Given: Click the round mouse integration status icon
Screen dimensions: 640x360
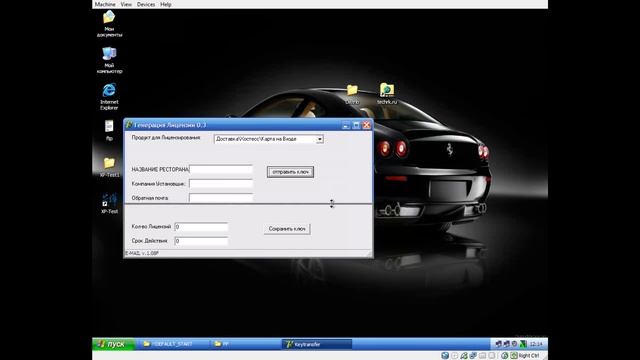Looking at the screenshot, I should (x=504, y=356).
